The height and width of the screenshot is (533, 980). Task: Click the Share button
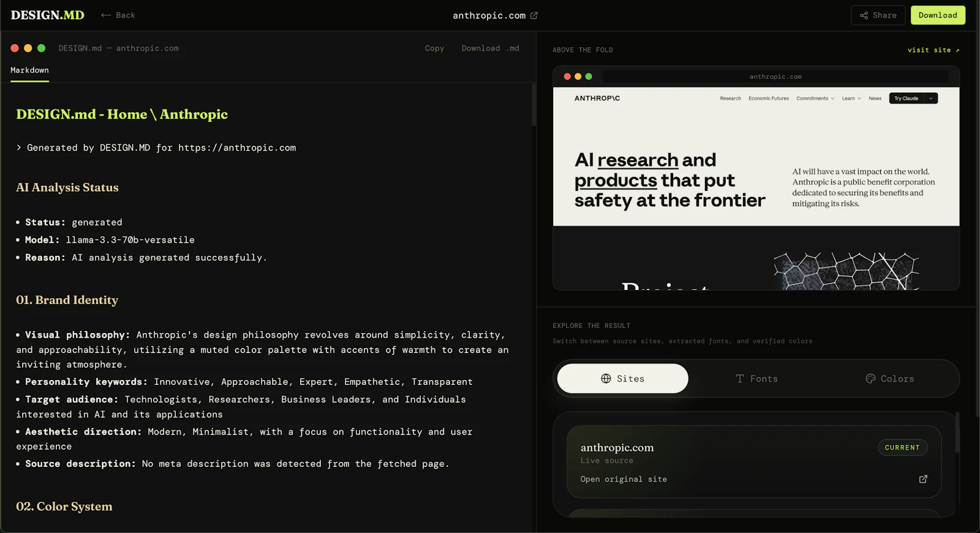[x=878, y=15]
